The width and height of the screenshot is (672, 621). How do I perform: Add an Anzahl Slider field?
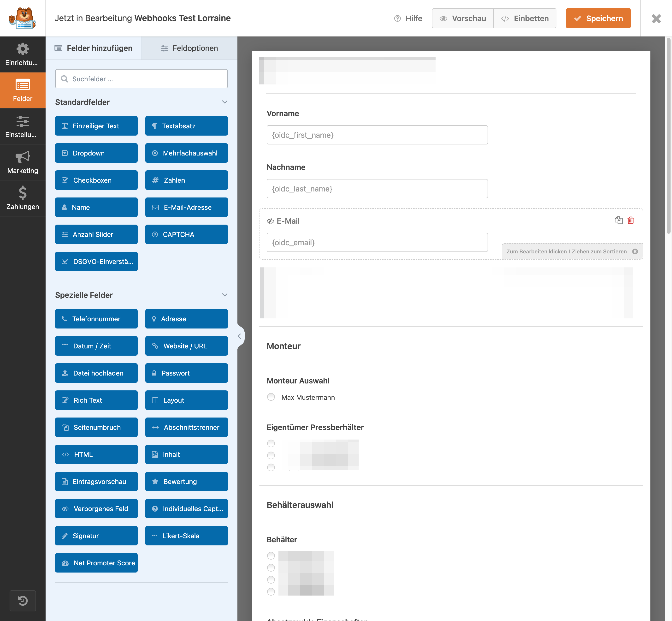coord(96,234)
